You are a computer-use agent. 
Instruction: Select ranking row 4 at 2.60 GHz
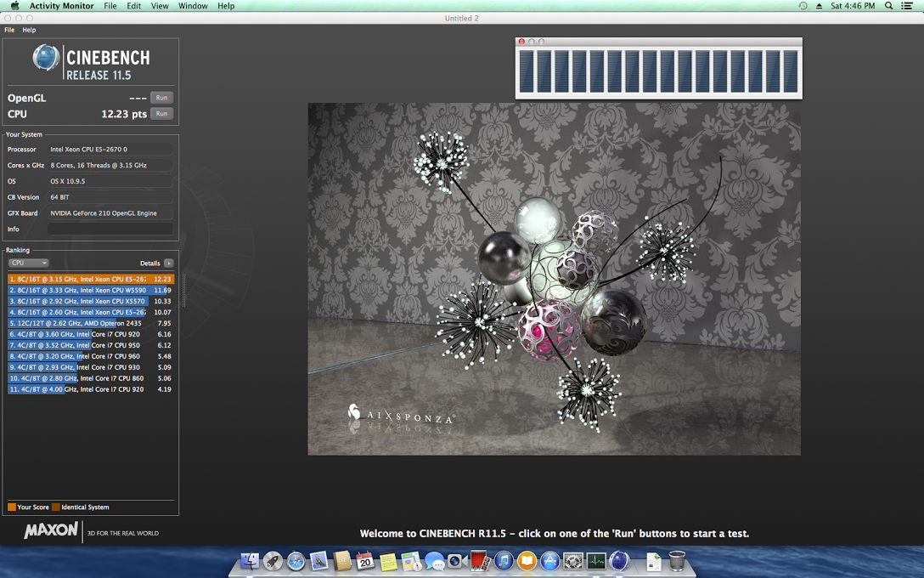(x=91, y=312)
